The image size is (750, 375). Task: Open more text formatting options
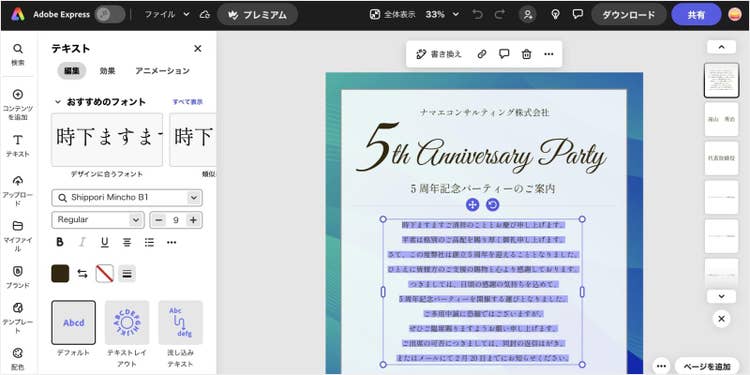pyautogui.click(x=172, y=243)
